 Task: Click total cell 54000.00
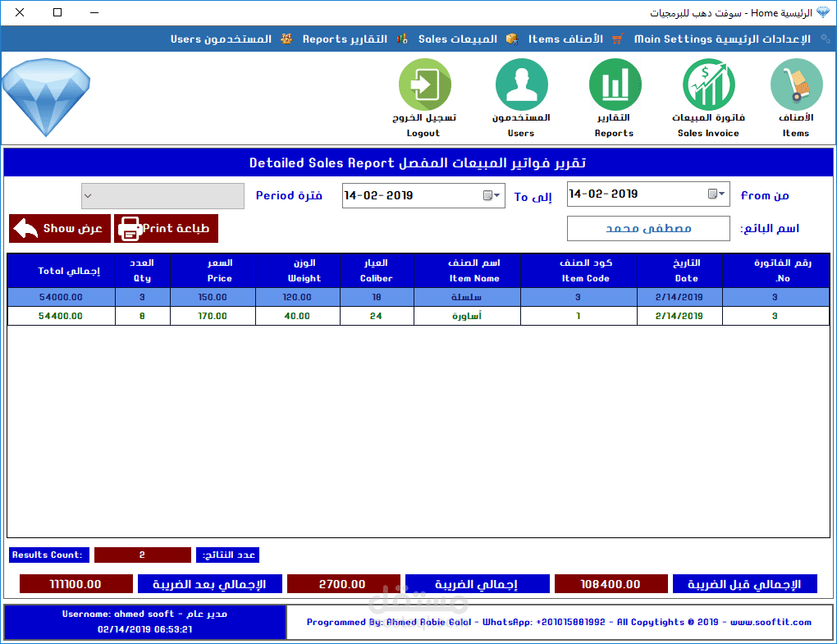[62, 297]
